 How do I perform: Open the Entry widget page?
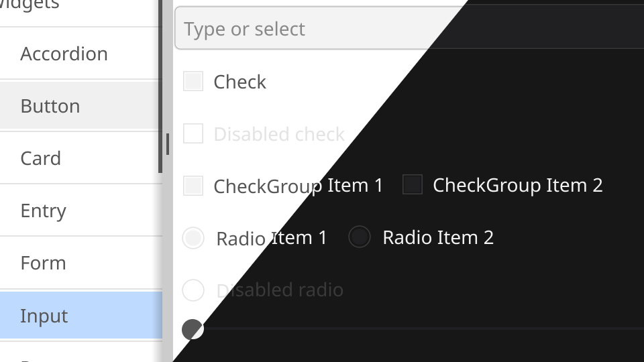tap(81, 210)
